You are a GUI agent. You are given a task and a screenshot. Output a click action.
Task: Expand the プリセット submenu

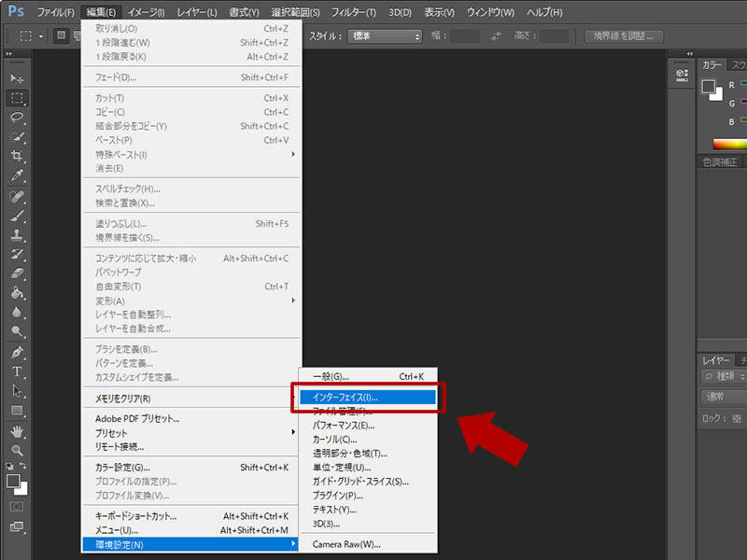[x=190, y=433]
